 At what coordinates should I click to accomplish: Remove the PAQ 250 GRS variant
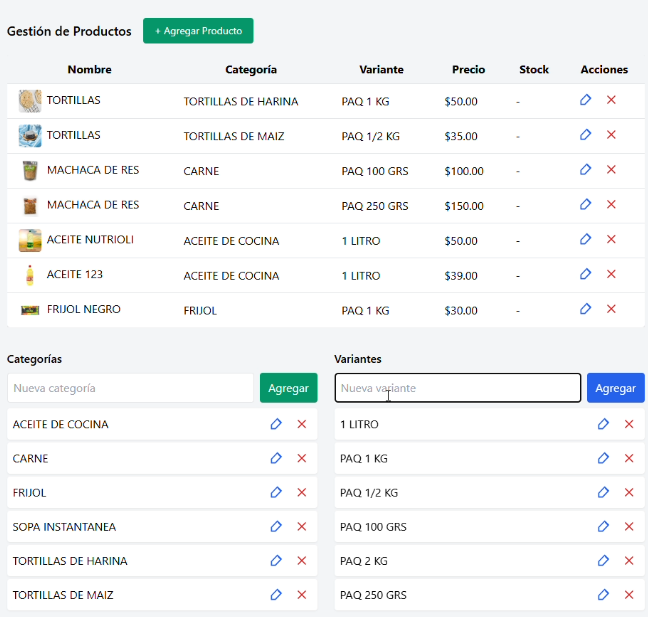coord(629,595)
